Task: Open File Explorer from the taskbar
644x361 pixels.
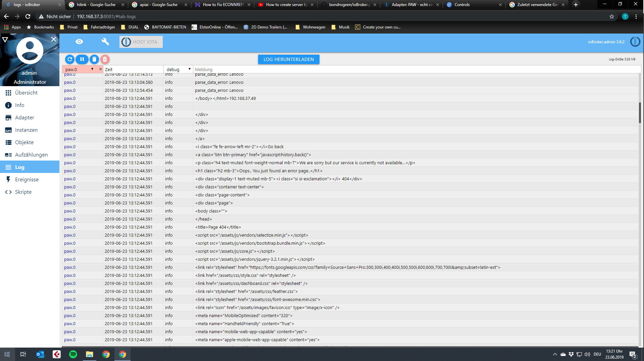Action: pyautogui.click(x=90, y=354)
